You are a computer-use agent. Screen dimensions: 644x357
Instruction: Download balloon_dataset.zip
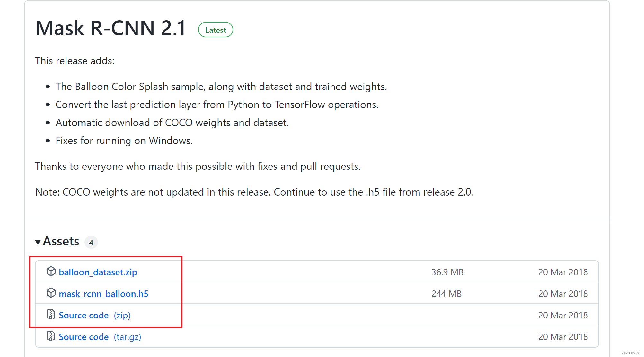(x=98, y=272)
